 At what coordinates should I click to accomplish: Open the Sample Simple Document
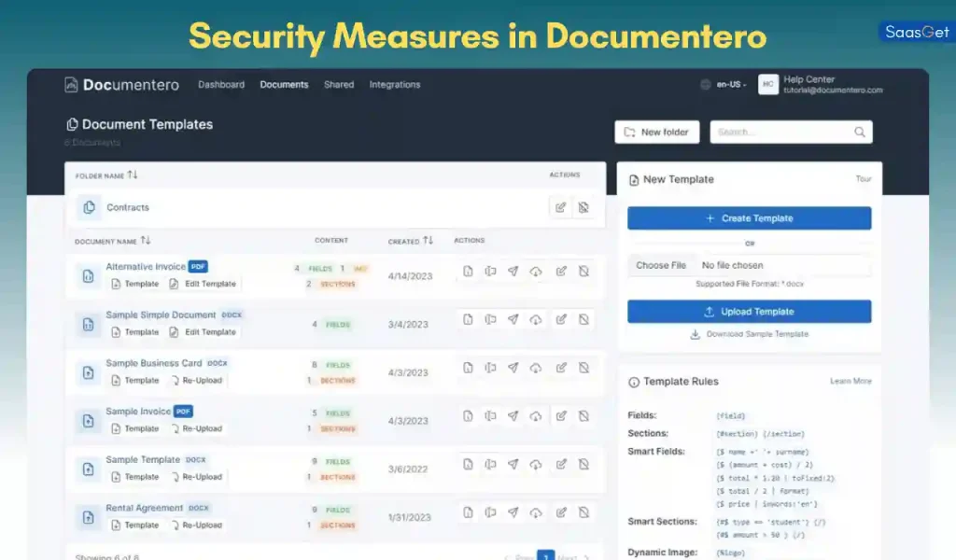(x=161, y=315)
